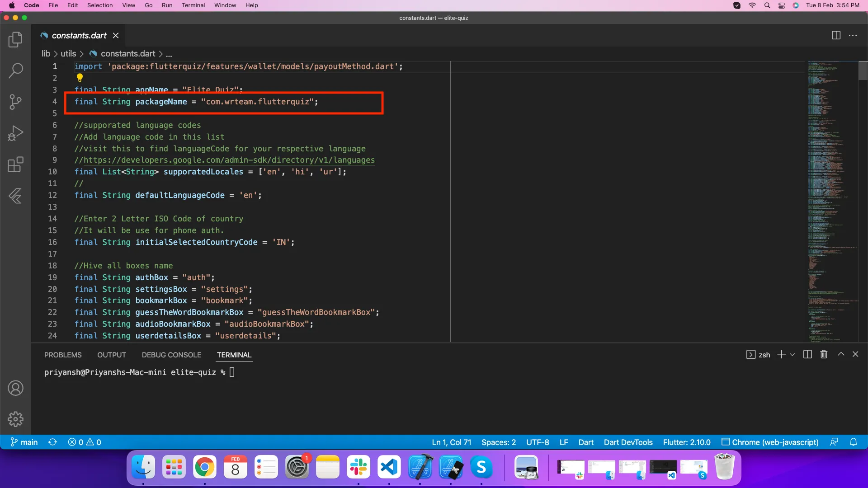The image size is (868, 488).
Task: Open the Explorer view in activity bar
Action: pyautogui.click(x=15, y=39)
